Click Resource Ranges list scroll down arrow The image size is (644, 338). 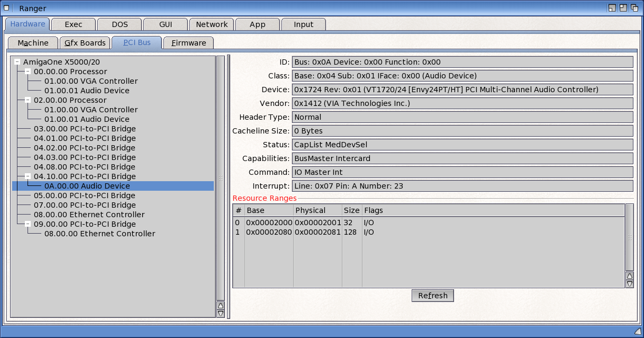(629, 284)
